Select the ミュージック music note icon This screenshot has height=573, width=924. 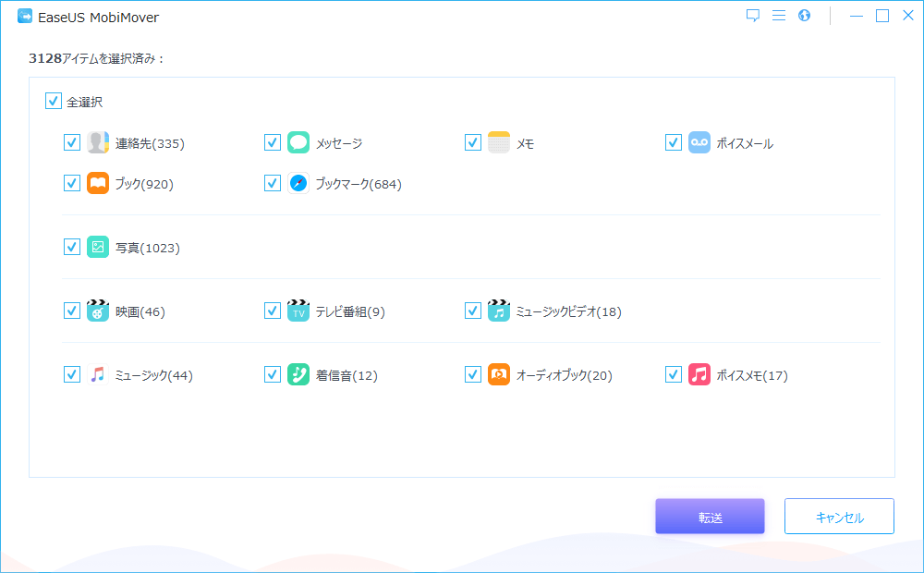click(x=96, y=374)
